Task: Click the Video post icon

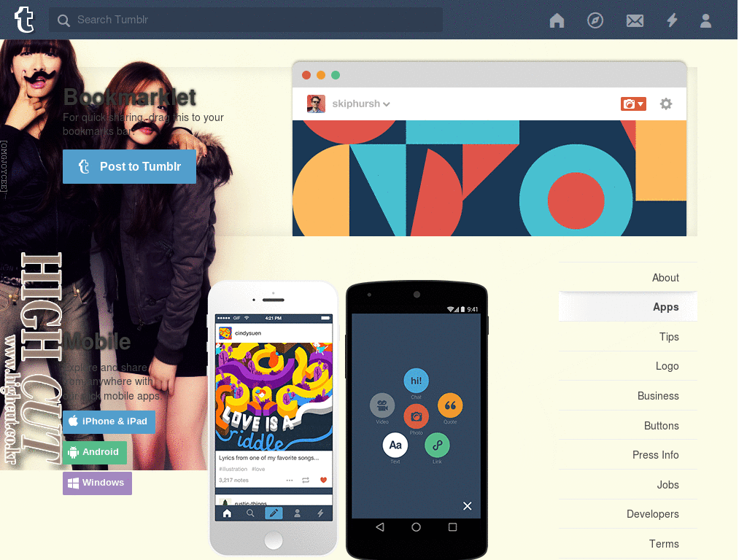Action: pos(382,405)
